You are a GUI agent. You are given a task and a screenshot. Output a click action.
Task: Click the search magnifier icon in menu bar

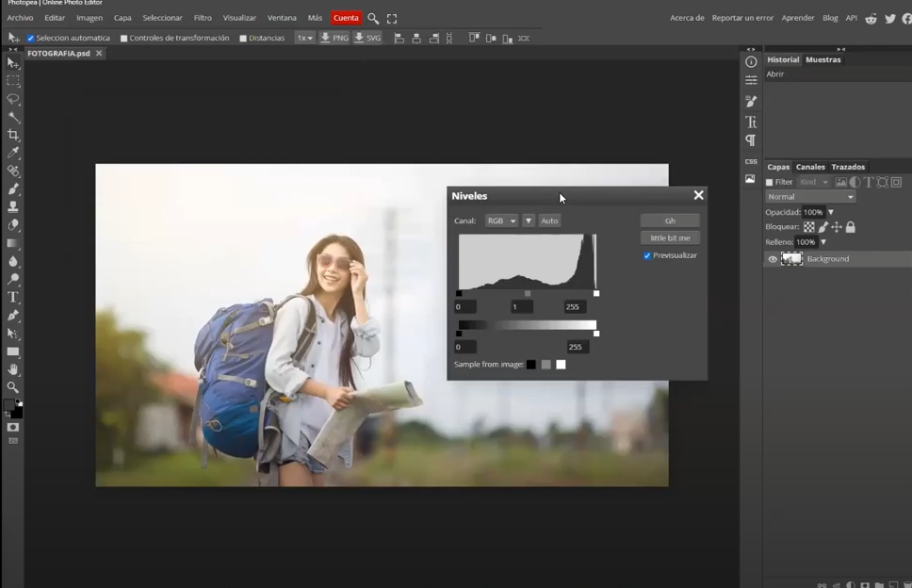[373, 18]
